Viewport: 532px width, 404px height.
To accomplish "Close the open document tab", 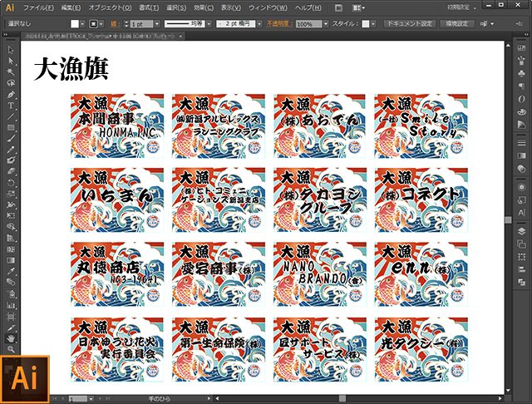I will click(x=181, y=36).
